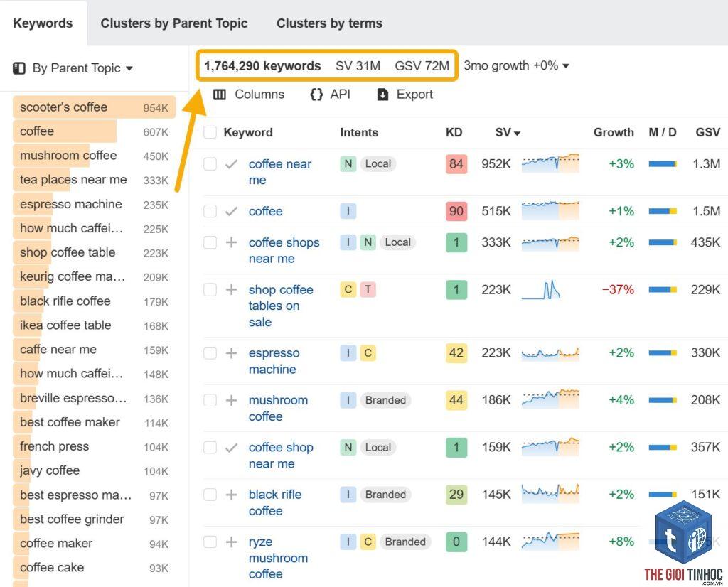
Task: Open the coffee shops near me keyword link
Action: [284, 251]
